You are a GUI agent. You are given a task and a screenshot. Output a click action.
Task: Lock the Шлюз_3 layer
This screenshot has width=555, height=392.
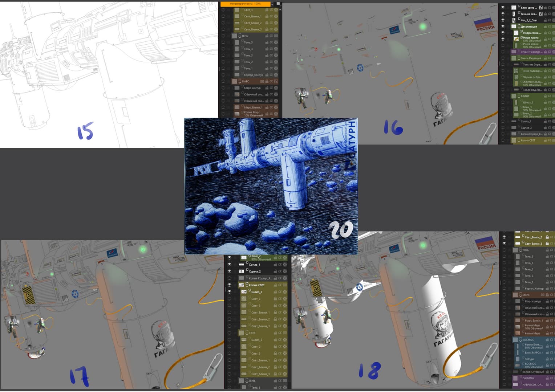pyautogui.click(x=545, y=102)
